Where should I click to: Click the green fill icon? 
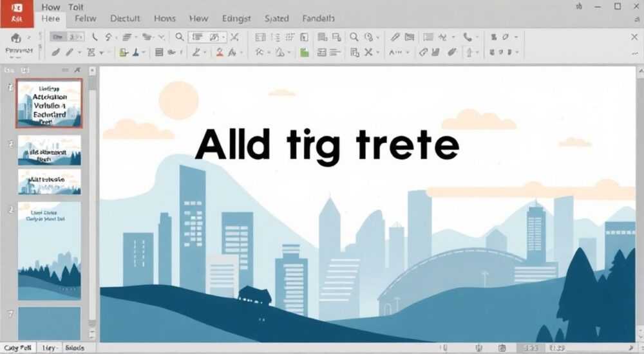(x=304, y=52)
